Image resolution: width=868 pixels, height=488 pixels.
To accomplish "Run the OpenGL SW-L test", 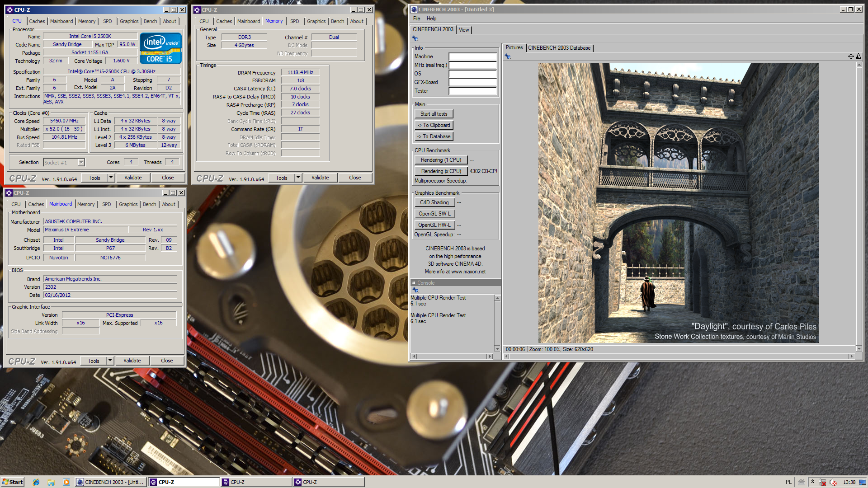I will coord(434,214).
